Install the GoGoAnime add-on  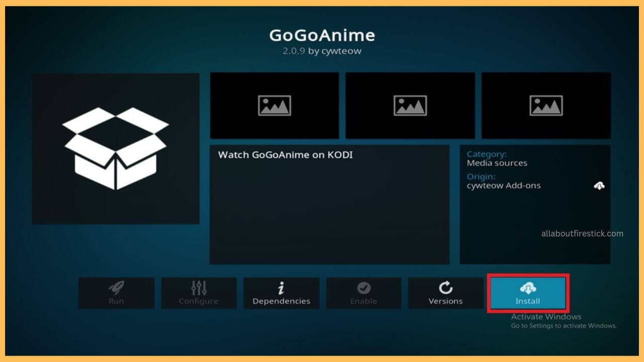[x=528, y=293]
